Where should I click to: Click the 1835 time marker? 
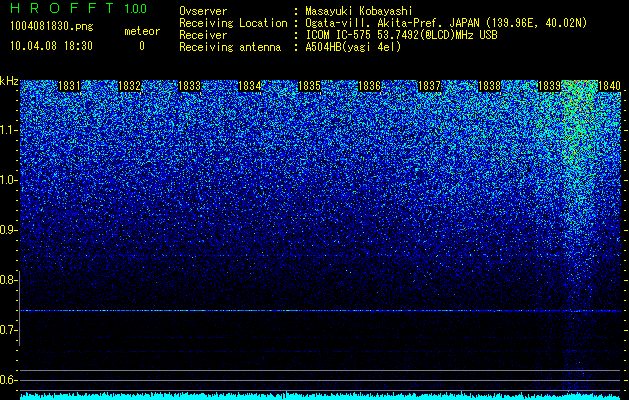click(x=309, y=86)
